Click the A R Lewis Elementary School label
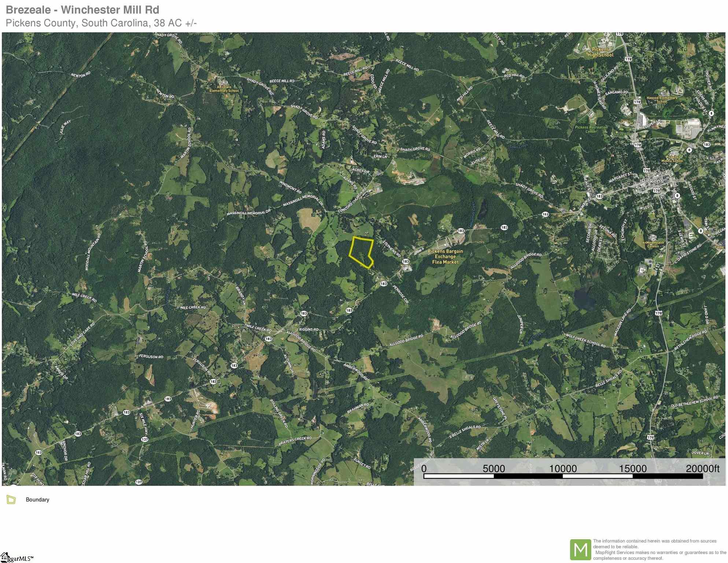 pyautogui.click(x=224, y=89)
